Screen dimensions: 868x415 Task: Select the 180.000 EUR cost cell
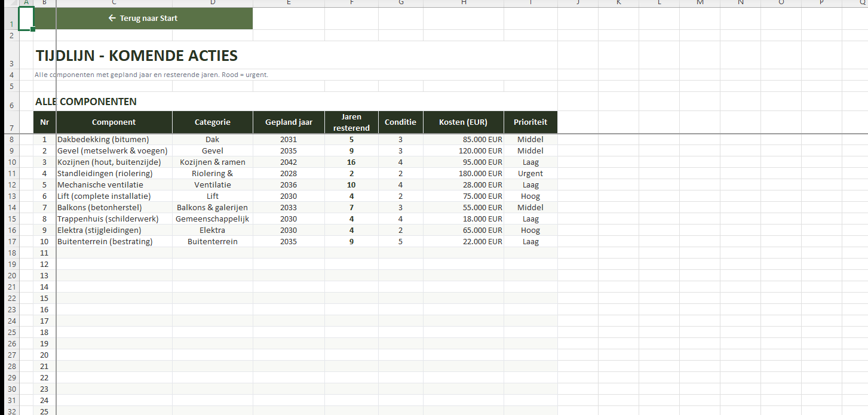tap(463, 174)
